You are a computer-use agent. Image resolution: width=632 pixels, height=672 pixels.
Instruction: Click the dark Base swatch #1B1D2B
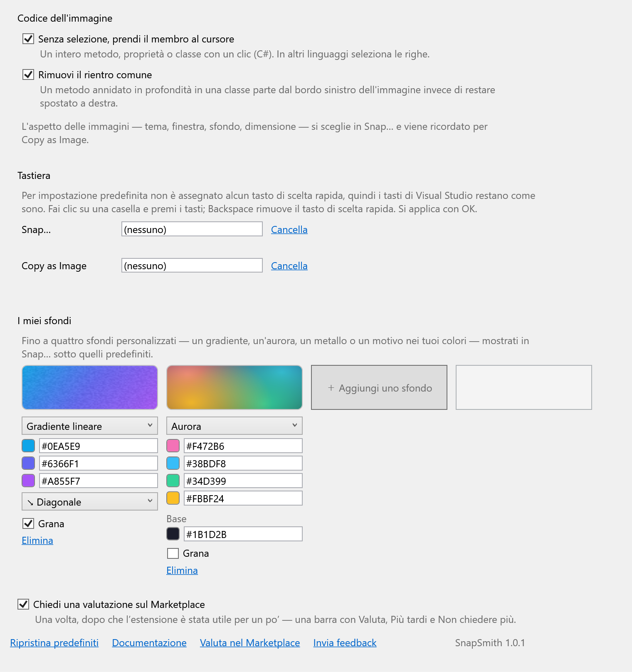point(173,534)
